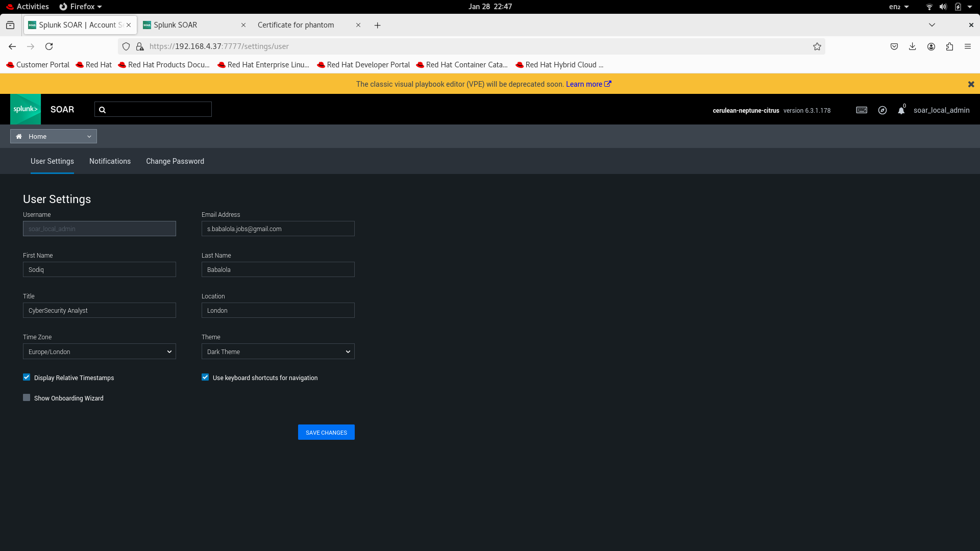Open Firefox extensions puzzle icon

[949, 46]
